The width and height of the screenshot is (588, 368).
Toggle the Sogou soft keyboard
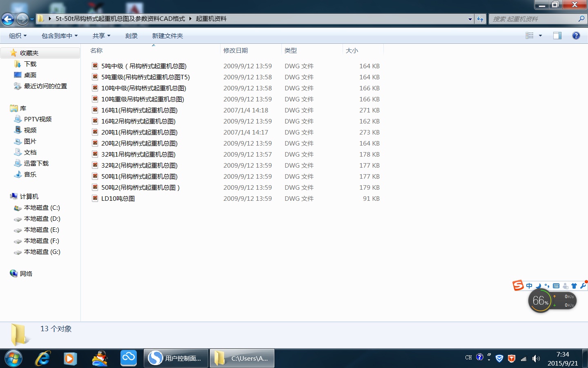coord(556,286)
